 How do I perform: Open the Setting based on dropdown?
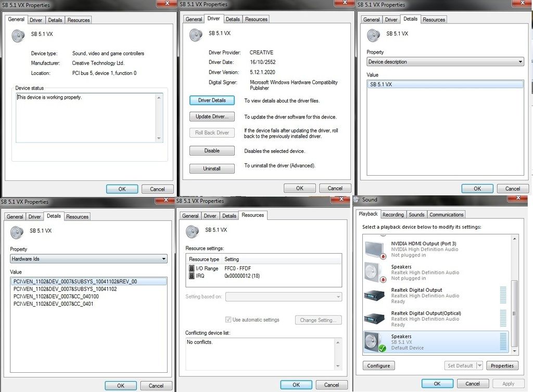[284, 297]
